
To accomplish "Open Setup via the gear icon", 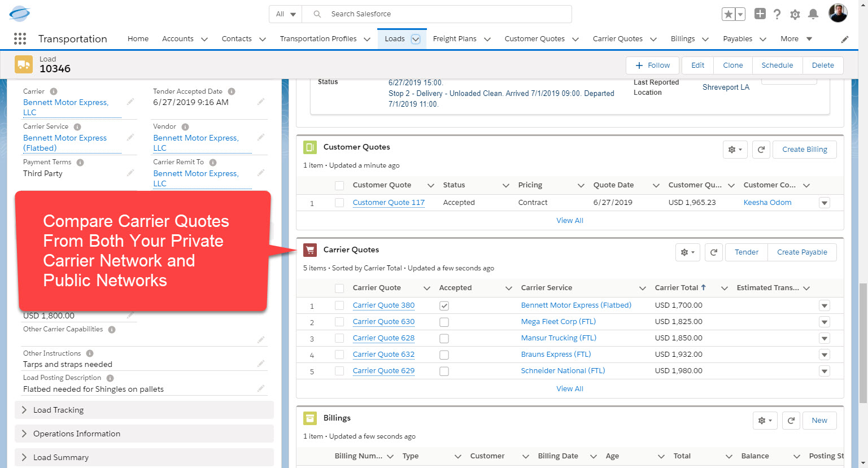I will (795, 14).
